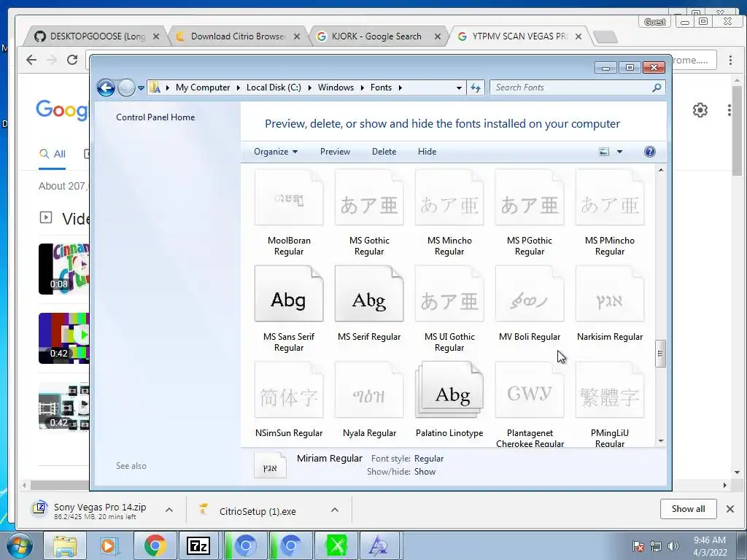This screenshot has height=560, width=747.
Task: Click the change view icon in Fonts toolbar
Action: pyautogui.click(x=604, y=152)
